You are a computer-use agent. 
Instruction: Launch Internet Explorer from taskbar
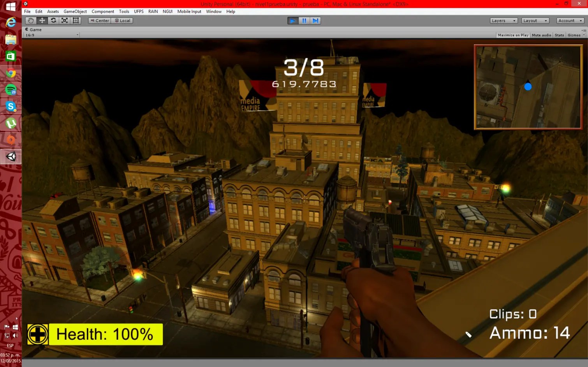[11, 23]
